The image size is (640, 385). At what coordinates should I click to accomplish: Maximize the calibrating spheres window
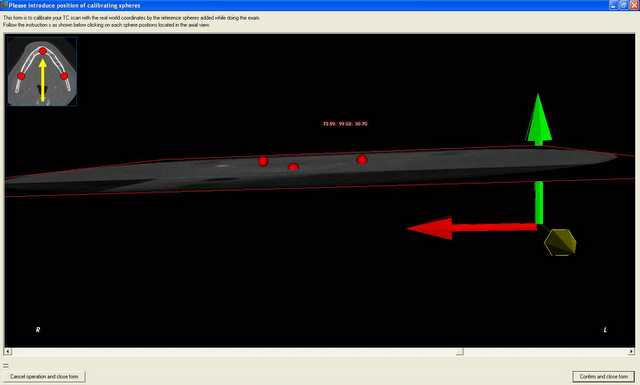click(624, 5)
